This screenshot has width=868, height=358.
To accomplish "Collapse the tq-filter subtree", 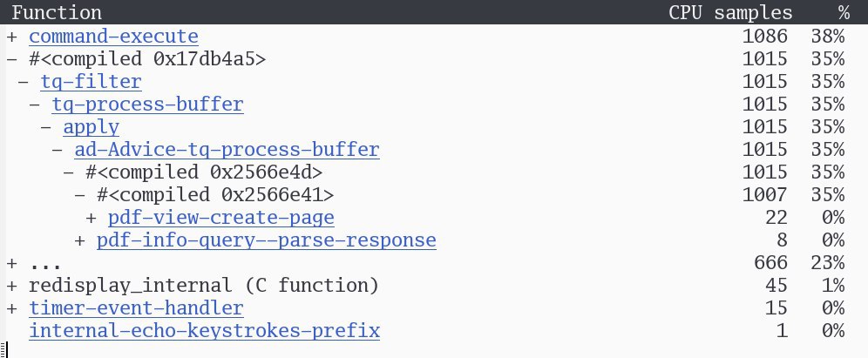I will pyautogui.click(x=24, y=82).
